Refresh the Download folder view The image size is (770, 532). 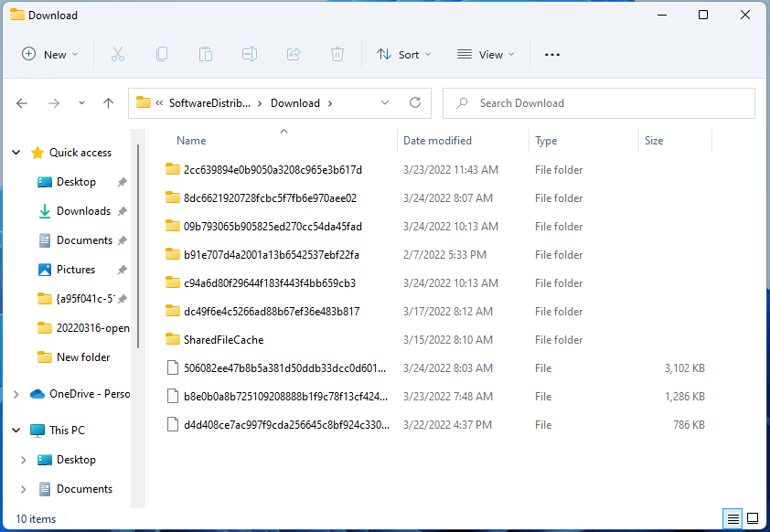[x=415, y=102]
